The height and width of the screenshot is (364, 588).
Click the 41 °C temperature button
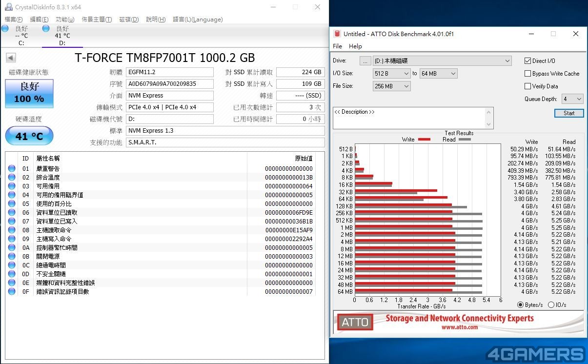tap(29, 136)
